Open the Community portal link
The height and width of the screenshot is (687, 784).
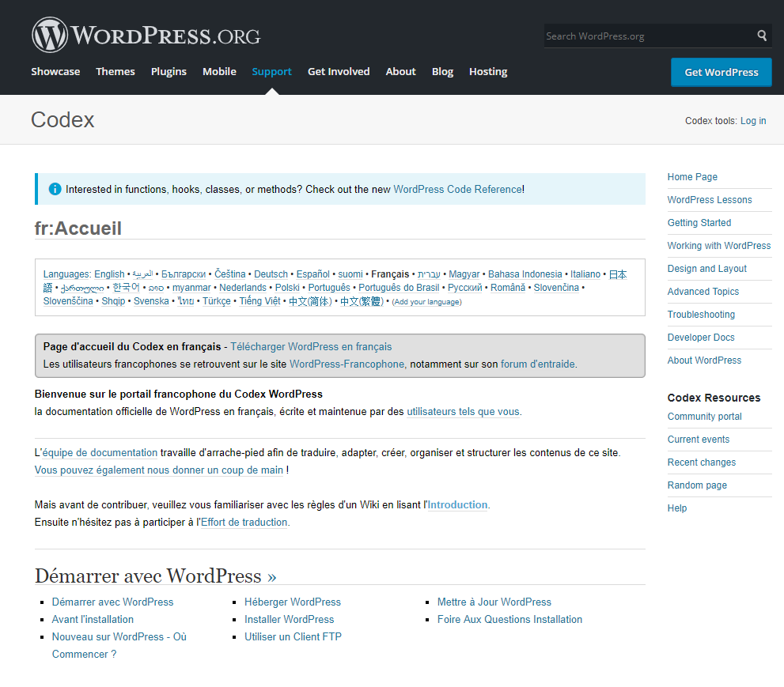705,416
